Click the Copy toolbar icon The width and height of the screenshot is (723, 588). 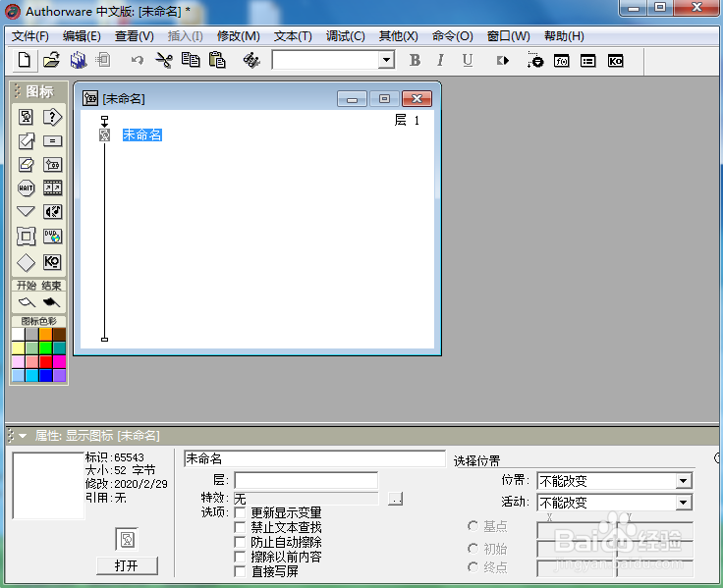191,60
